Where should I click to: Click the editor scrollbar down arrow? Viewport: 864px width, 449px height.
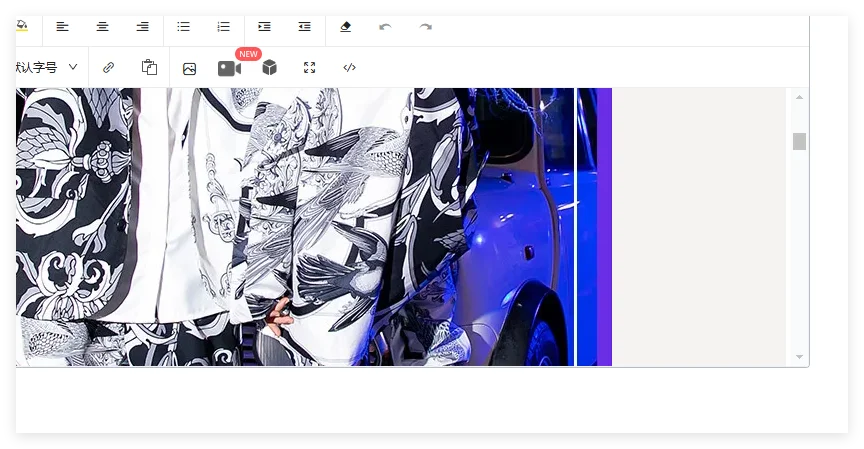coord(799,357)
